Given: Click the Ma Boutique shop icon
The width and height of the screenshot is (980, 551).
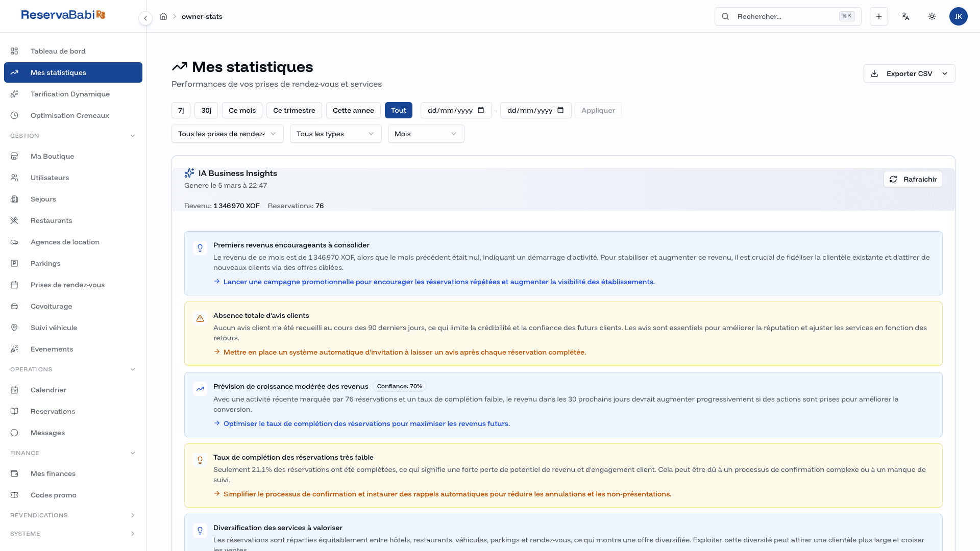Looking at the screenshot, I should click(14, 156).
